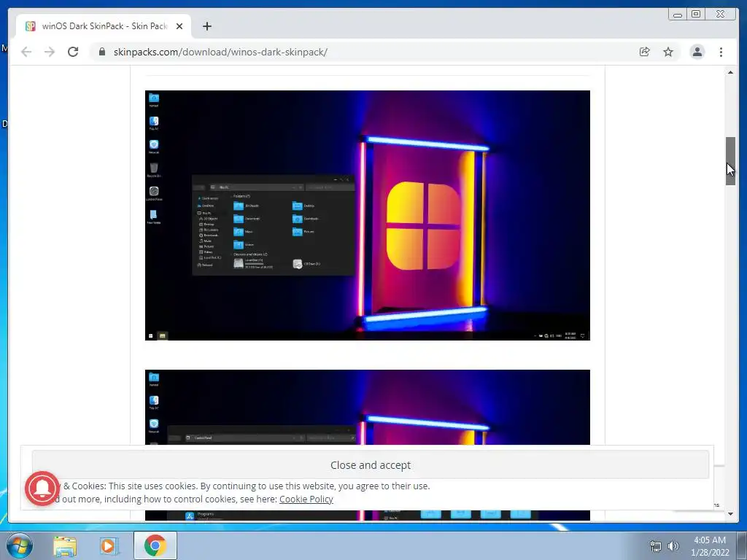747x560 pixels.
Task: Bookmark this page with the star icon
Action: point(668,52)
